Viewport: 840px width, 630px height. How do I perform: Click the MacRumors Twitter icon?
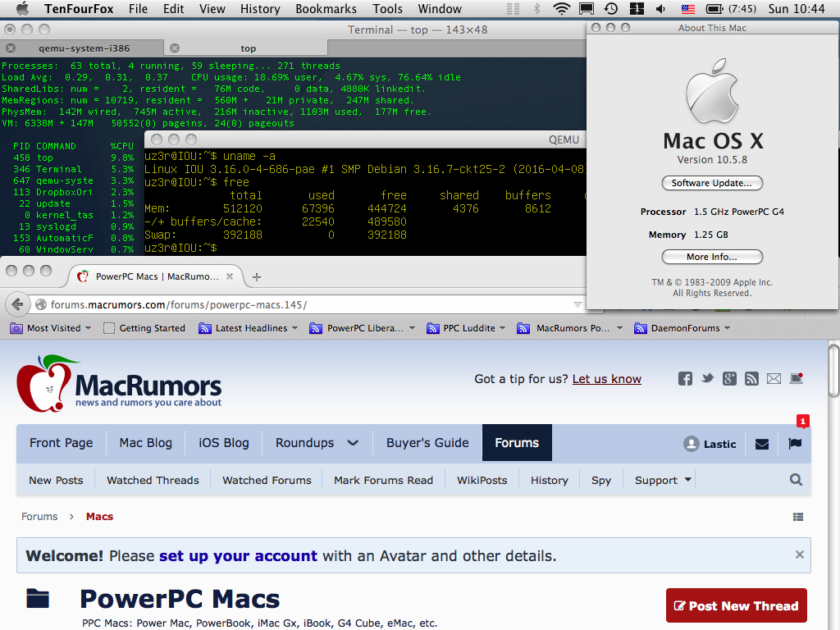click(708, 379)
